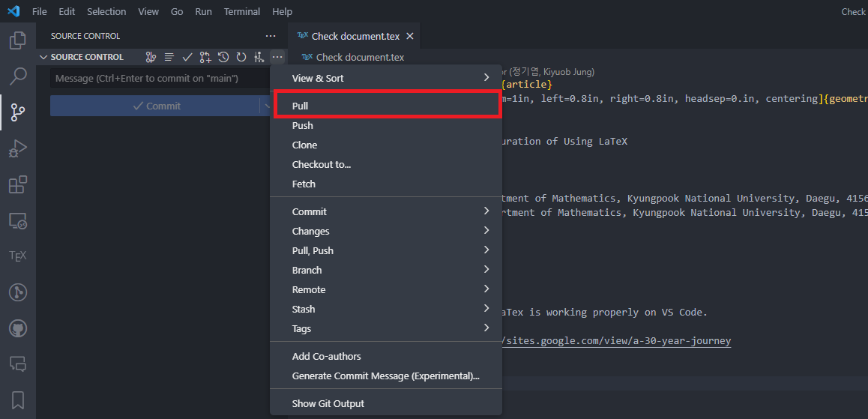Open the Go menu
The width and height of the screenshot is (868, 419).
177,12
